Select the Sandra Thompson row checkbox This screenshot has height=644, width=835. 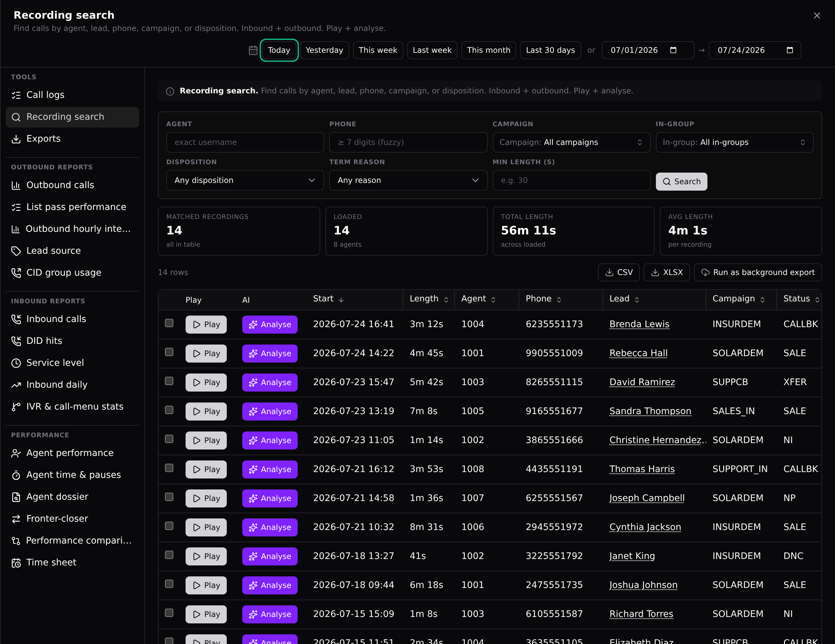click(x=169, y=410)
